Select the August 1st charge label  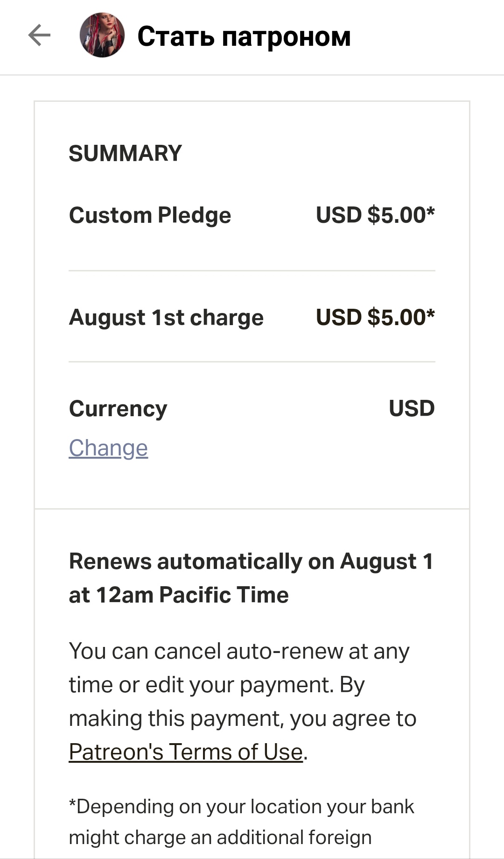coord(166,318)
